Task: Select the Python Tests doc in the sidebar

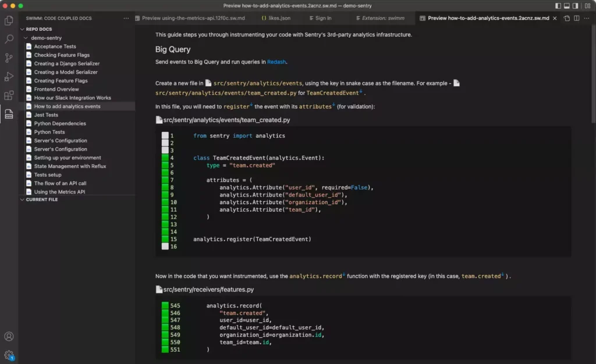Action: [x=46, y=131]
